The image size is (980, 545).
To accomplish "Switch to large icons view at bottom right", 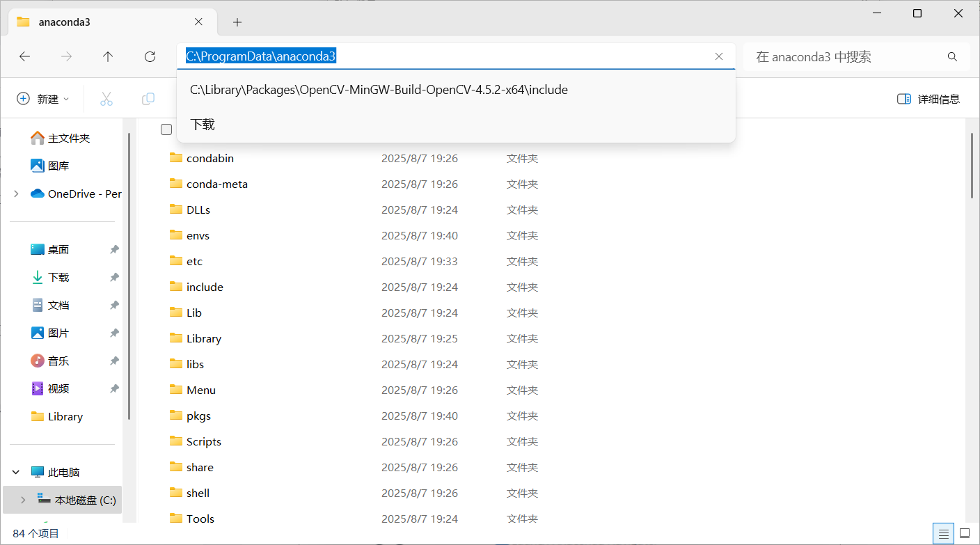I will click(963, 533).
